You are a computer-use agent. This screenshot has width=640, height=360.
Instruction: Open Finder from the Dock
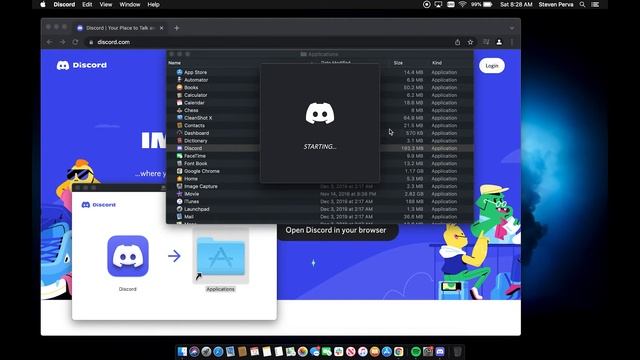coord(182,351)
